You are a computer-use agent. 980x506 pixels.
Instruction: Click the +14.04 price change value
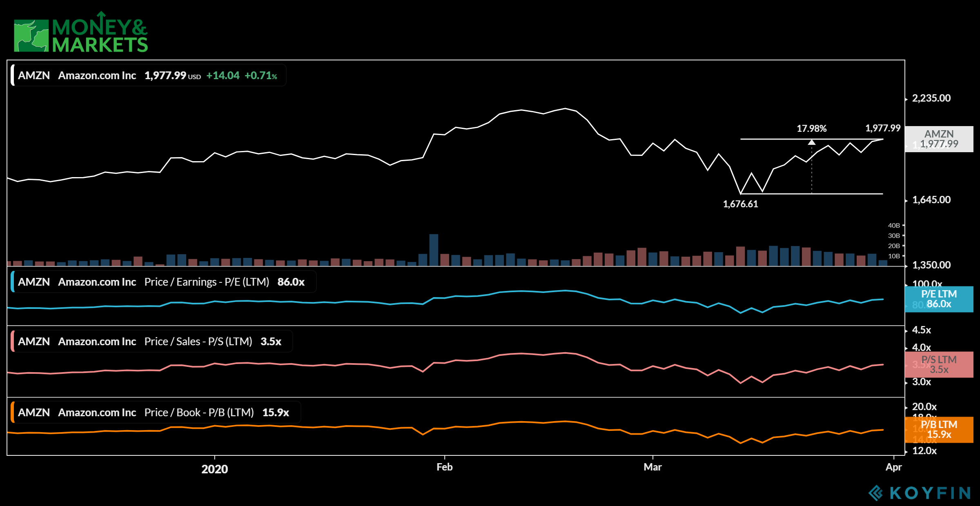click(x=223, y=75)
